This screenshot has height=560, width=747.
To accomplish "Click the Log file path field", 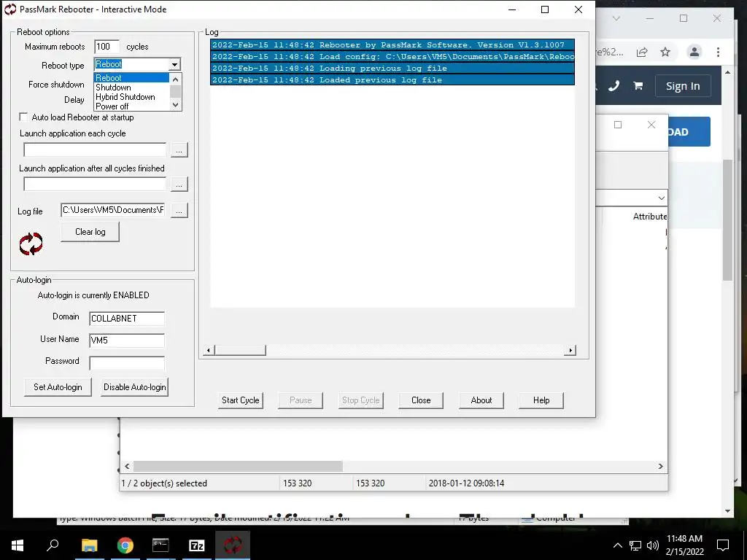I will coord(113,210).
